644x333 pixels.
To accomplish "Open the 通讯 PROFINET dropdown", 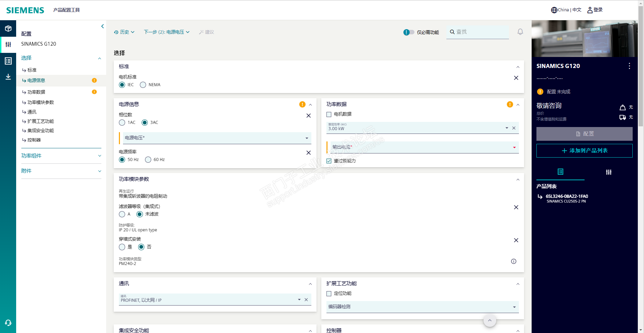I will click(299, 300).
